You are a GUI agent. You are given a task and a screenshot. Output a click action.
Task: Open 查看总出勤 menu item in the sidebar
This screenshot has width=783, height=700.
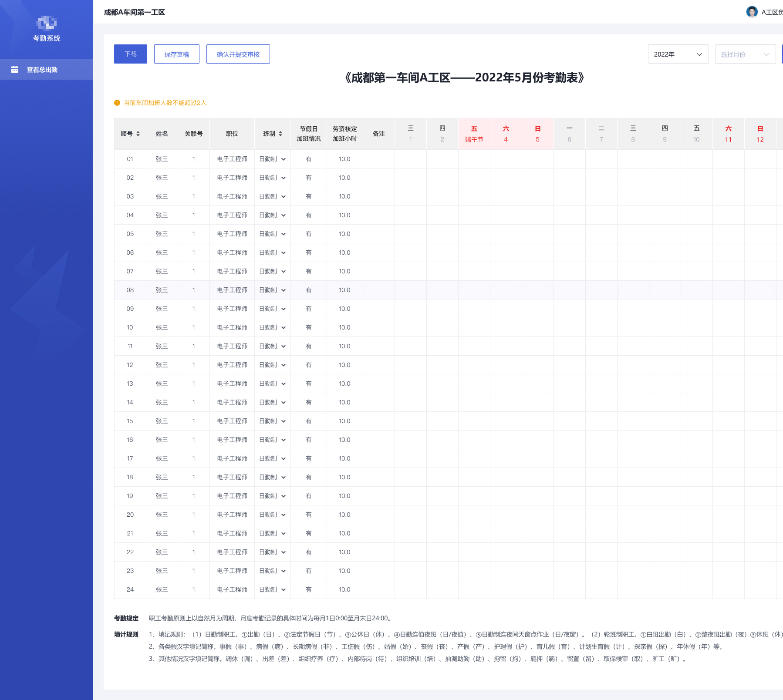(x=47, y=69)
